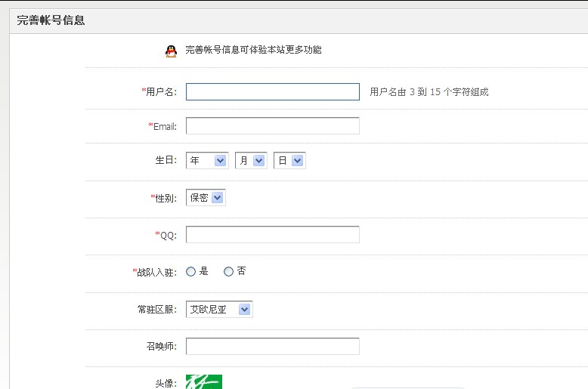
Task: Click the 常驻区服: field label
Action: (157, 310)
